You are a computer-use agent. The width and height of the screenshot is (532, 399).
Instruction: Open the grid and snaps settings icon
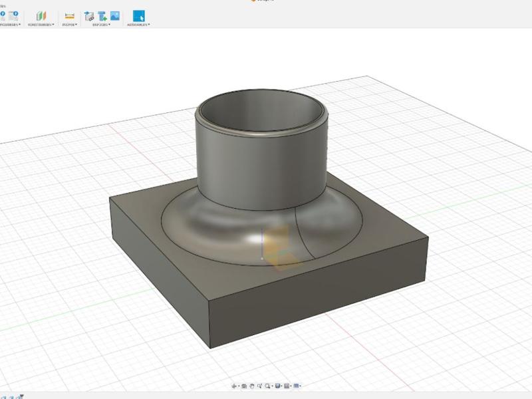click(x=287, y=386)
